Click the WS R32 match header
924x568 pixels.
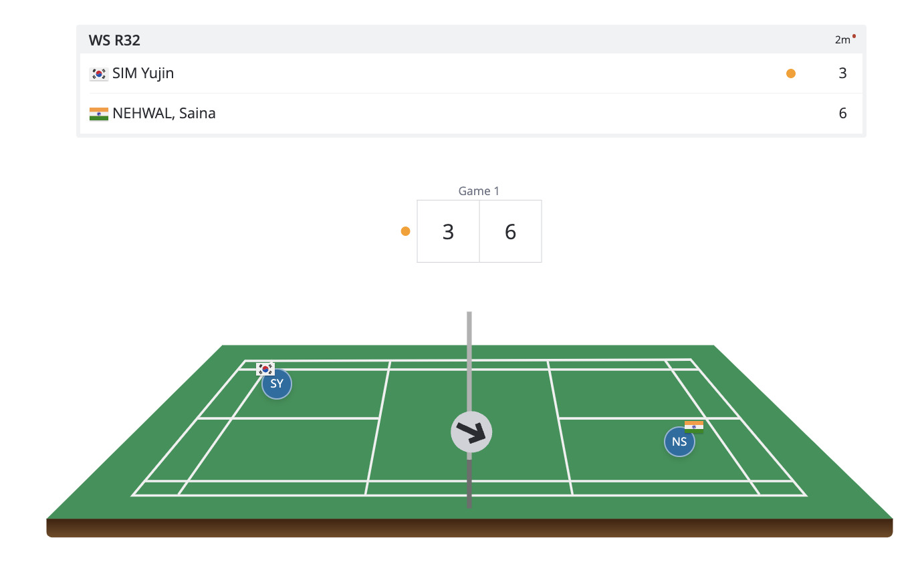point(114,40)
